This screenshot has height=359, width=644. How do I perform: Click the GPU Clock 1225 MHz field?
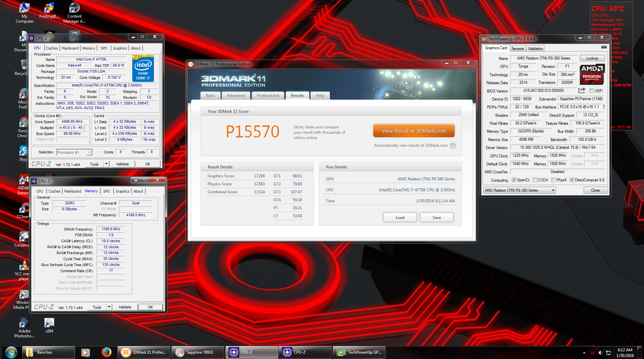coord(520,156)
